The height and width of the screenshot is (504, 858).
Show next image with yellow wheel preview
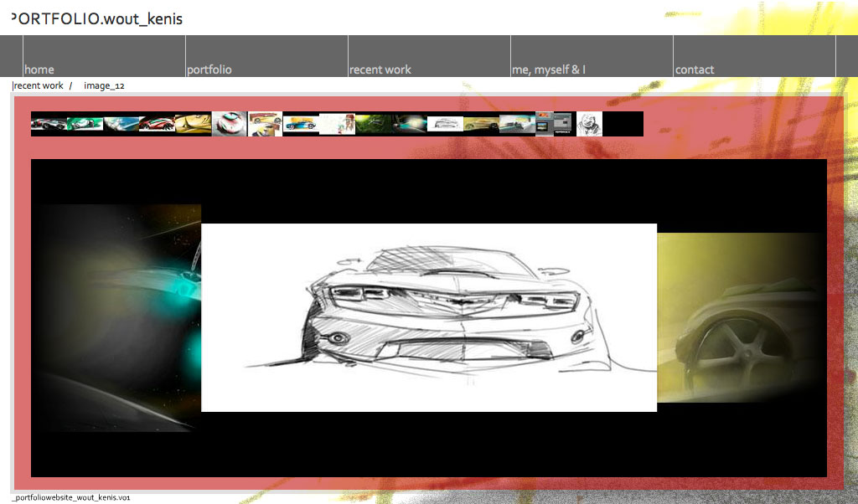pos(742,318)
